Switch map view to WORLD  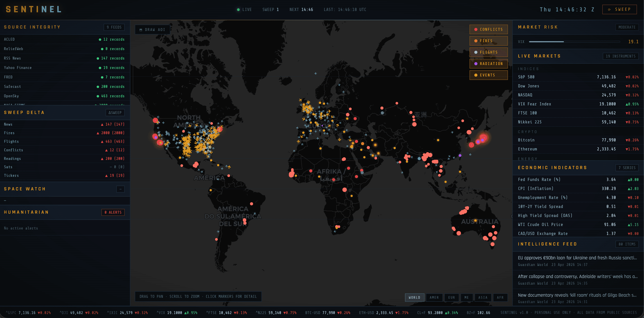tap(414, 298)
